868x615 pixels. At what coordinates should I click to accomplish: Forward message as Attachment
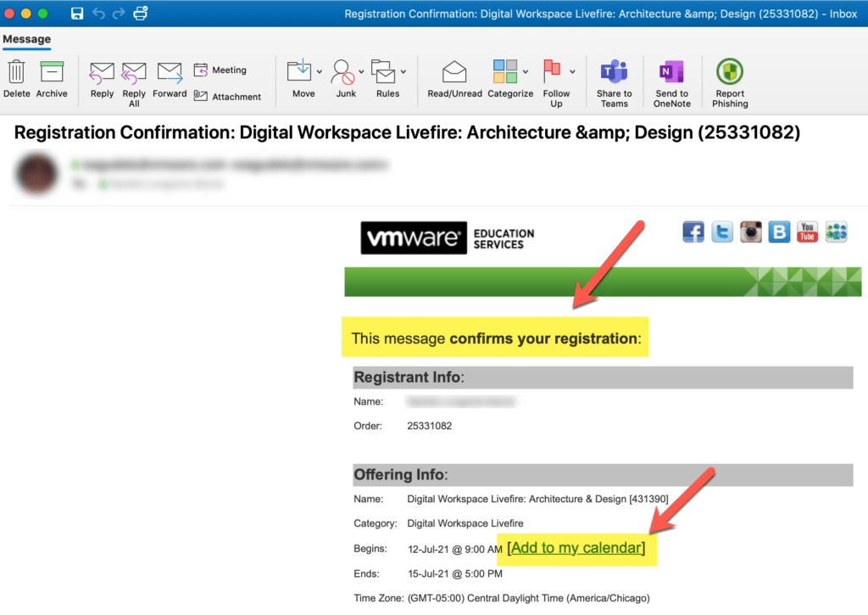(227, 97)
